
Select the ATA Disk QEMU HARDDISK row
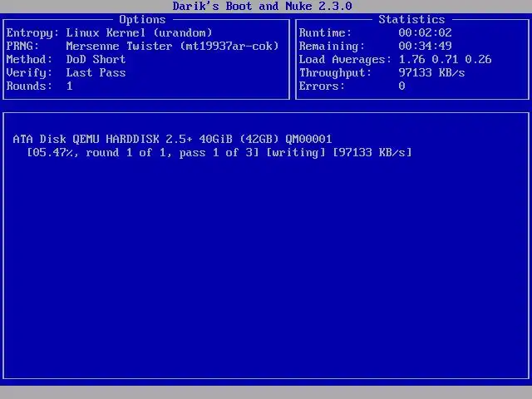pyautogui.click(x=172, y=139)
